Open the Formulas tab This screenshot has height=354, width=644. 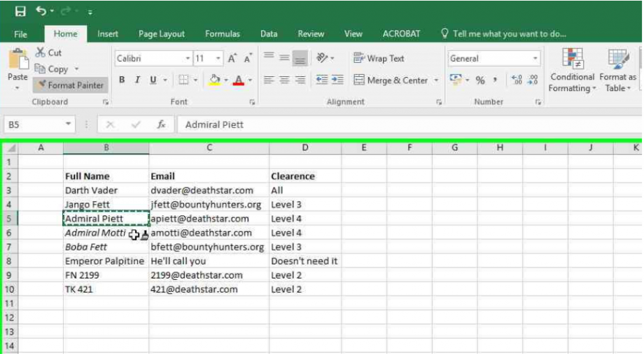(222, 34)
